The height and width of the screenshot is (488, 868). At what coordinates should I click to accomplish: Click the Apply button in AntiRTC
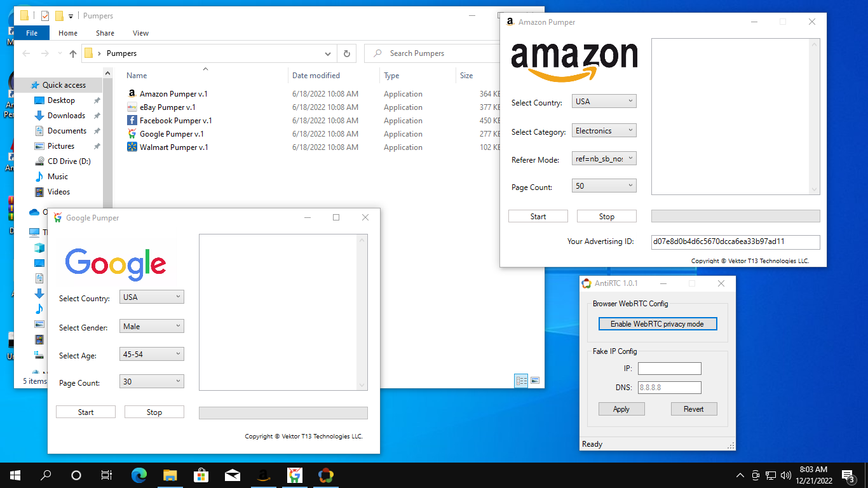tap(621, 409)
